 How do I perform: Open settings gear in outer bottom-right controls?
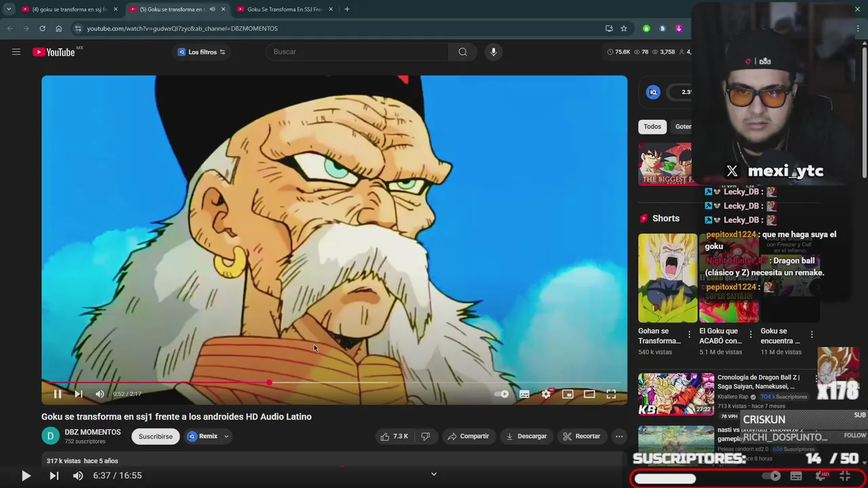(x=821, y=476)
